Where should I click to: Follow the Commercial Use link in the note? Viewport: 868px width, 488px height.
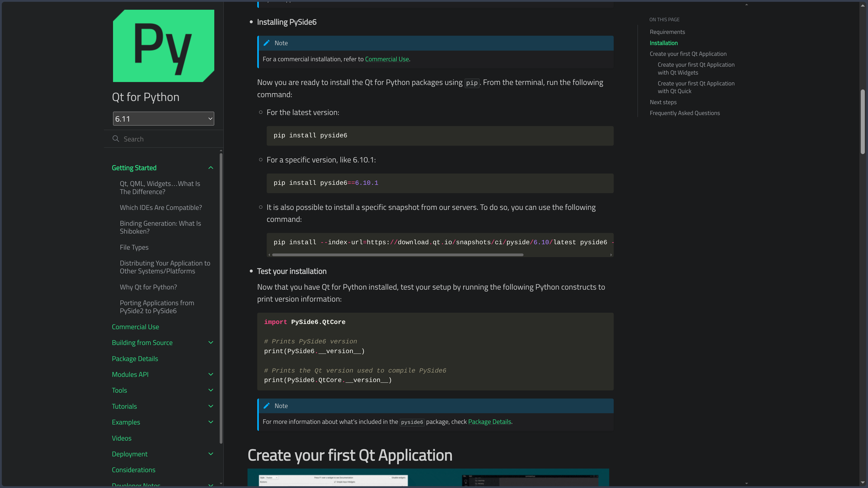click(387, 59)
